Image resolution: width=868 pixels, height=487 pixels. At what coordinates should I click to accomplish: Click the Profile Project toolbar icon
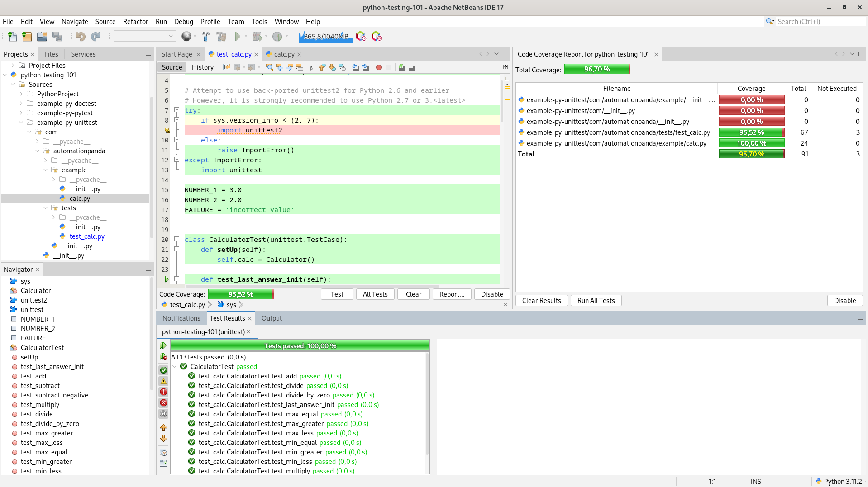click(x=277, y=37)
